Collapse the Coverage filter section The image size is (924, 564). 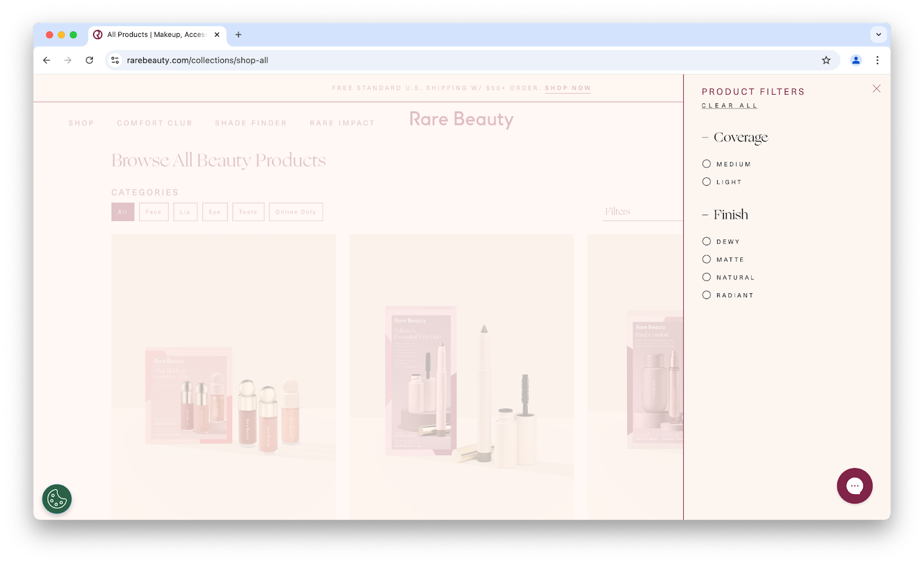click(x=735, y=137)
